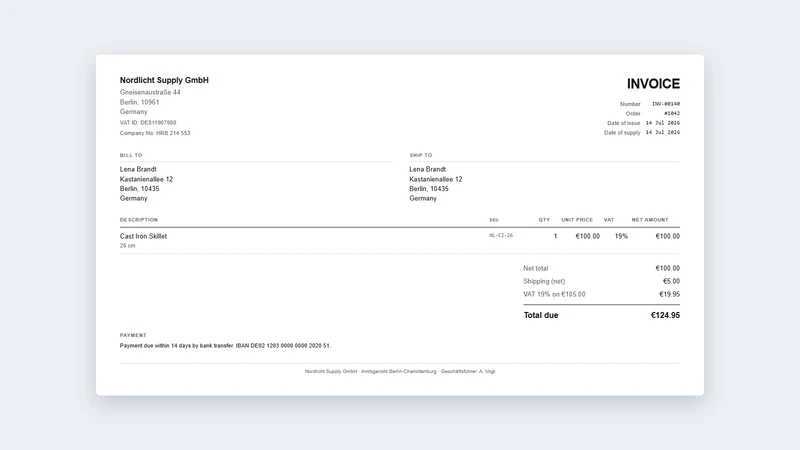
Task: Click the 'SKU' column header
Action: [494, 220]
